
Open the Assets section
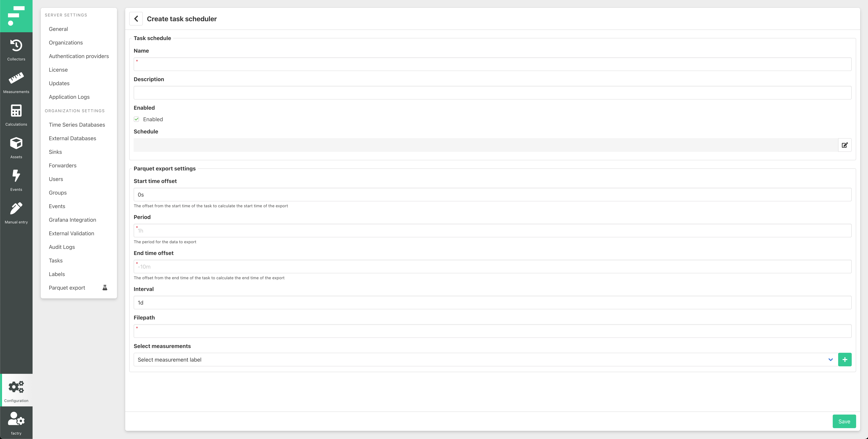pyautogui.click(x=16, y=147)
